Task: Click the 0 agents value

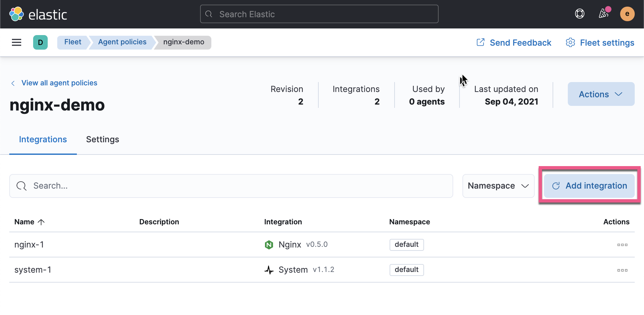Action: 427,102
